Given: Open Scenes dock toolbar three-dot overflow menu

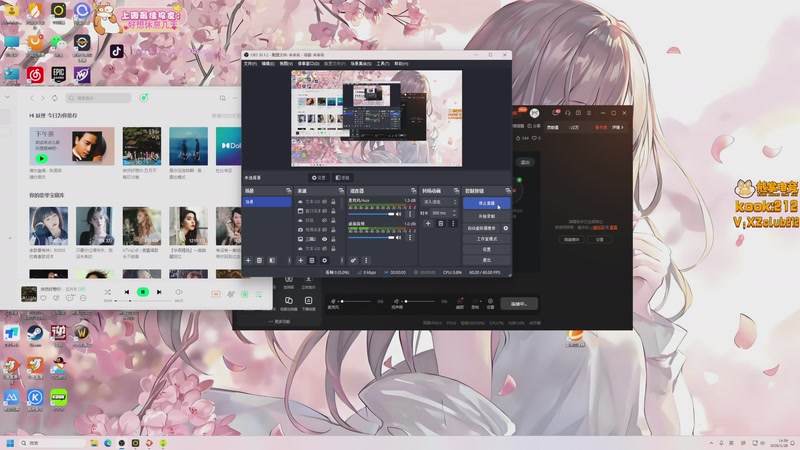Looking at the screenshot, I should pyautogui.click(x=289, y=260).
